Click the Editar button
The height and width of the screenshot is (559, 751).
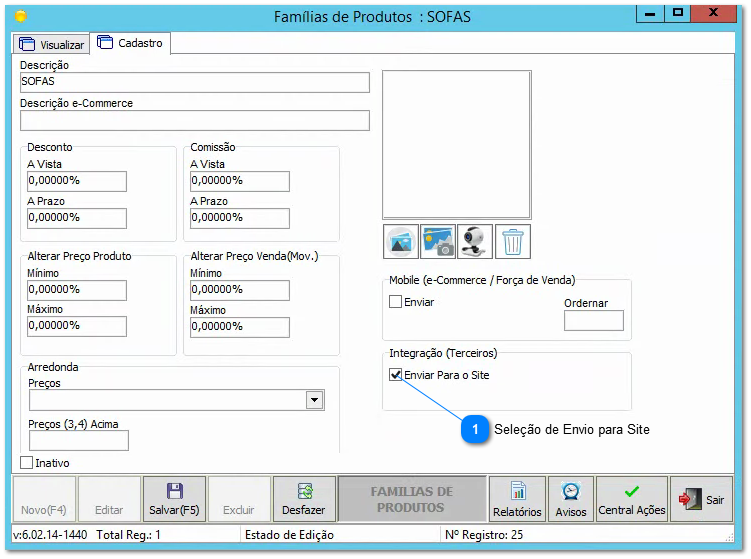coord(109,499)
